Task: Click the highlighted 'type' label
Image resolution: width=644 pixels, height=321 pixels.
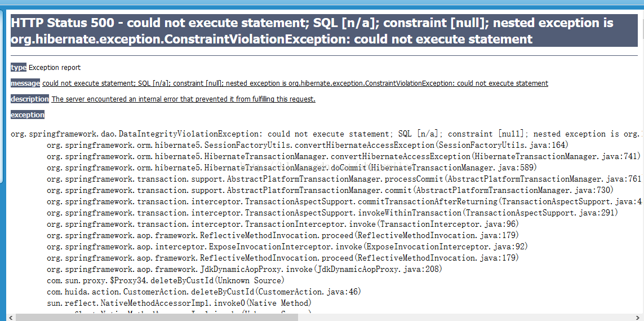Action: coord(19,67)
